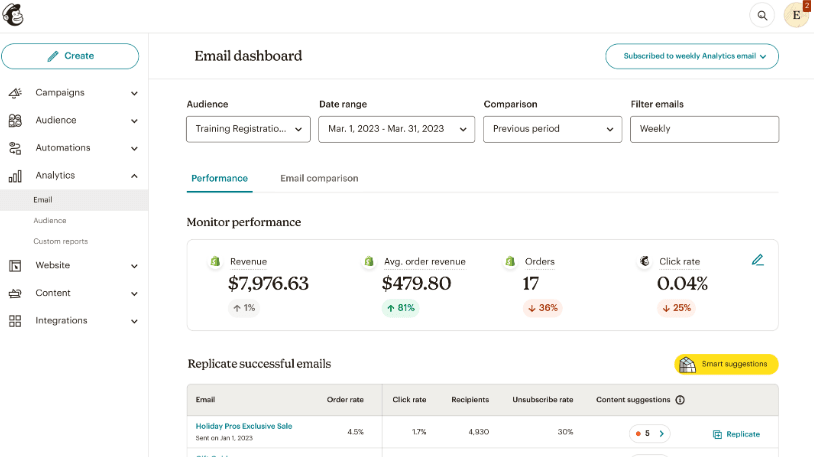Click the Smart suggestions button
Image resolution: width=814 pixels, height=457 pixels.
pos(726,364)
